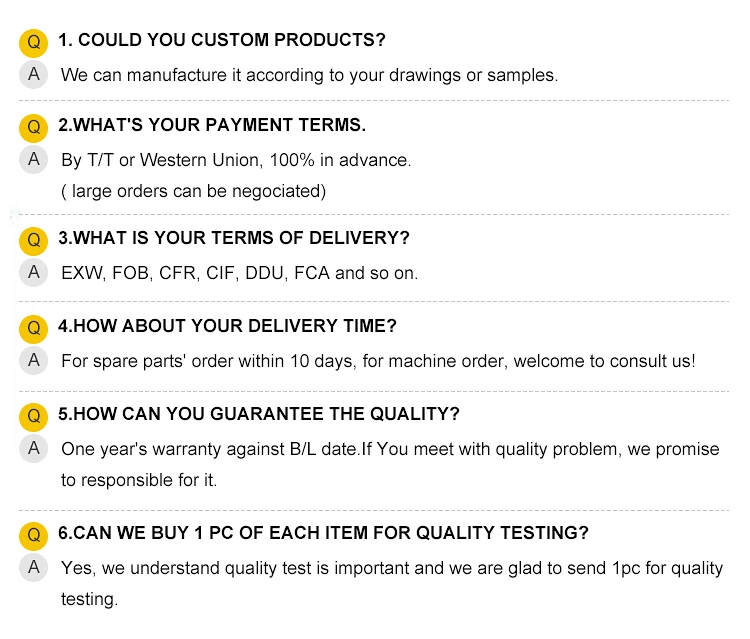Click the Q icon next to payment terms
The width and height of the screenshot is (750, 639).
tap(34, 128)
